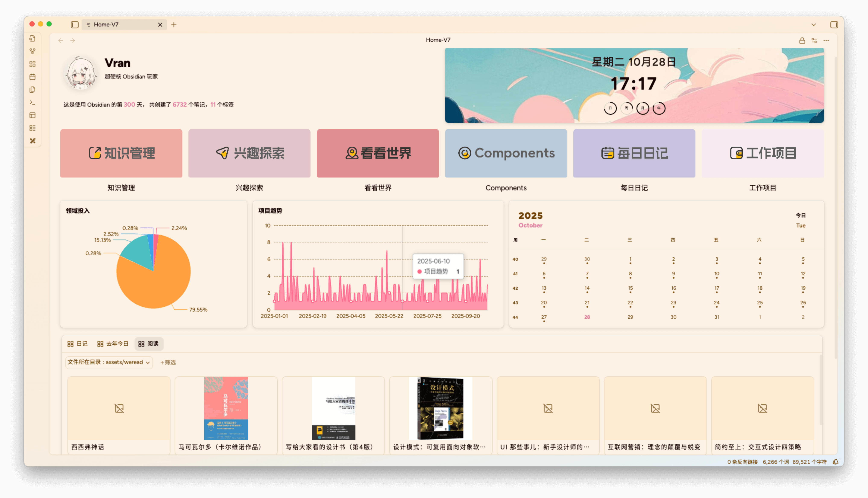Image resolution: width=868 pixels, height=498 pixels.
Task: Open command palette terminal icon
Action: click(32, 103)
